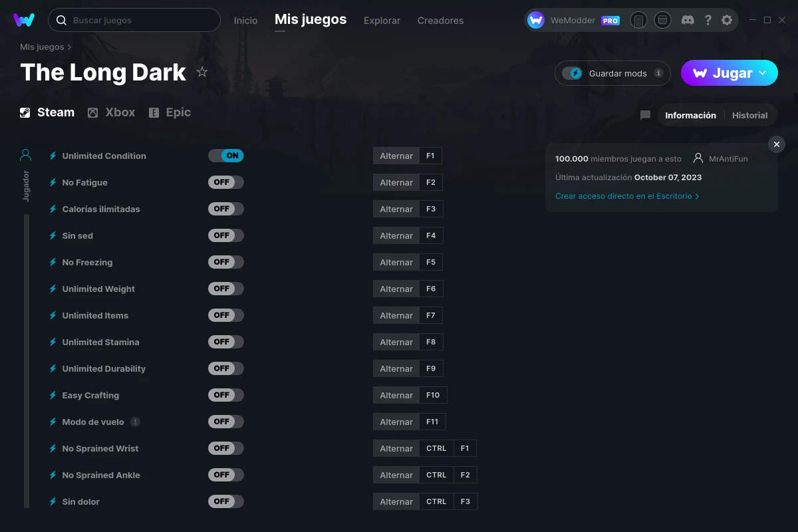Switch to Información tab
This screenshot has width=798, height=532.
pyautogui.click(x=690, y=115)
